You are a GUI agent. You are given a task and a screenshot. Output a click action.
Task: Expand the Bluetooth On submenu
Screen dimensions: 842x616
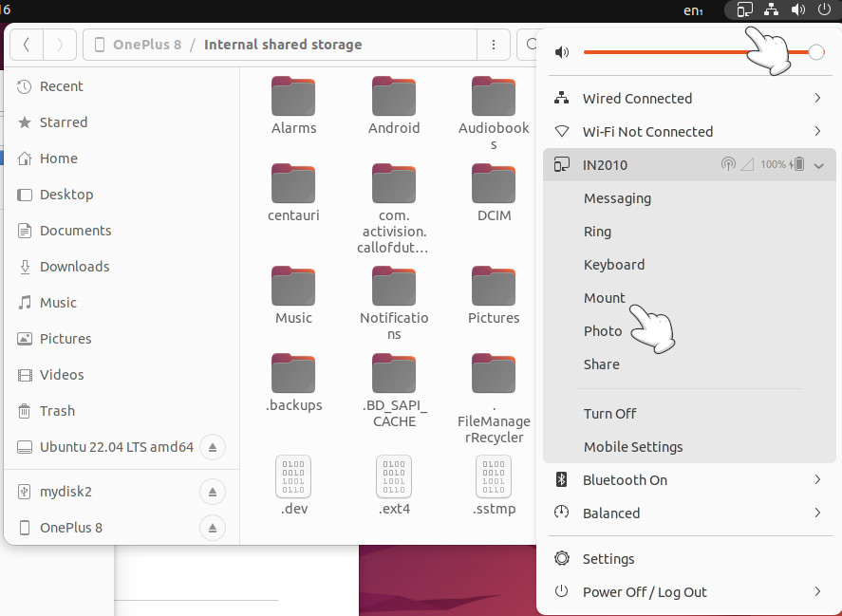point(817,480)
